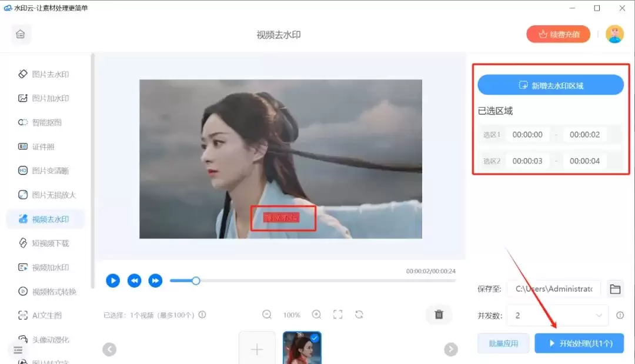Edit 选区2 start time 00:00:03
Screen dimensions: 635x364
coord(527,161)
